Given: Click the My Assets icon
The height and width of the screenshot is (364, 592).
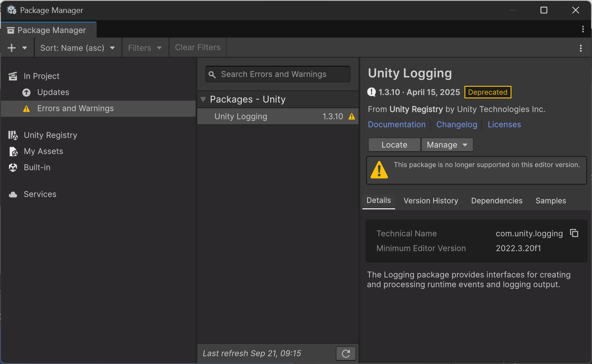Looking at the screenshot, I should pyautogui.click(x=13, y=152).
